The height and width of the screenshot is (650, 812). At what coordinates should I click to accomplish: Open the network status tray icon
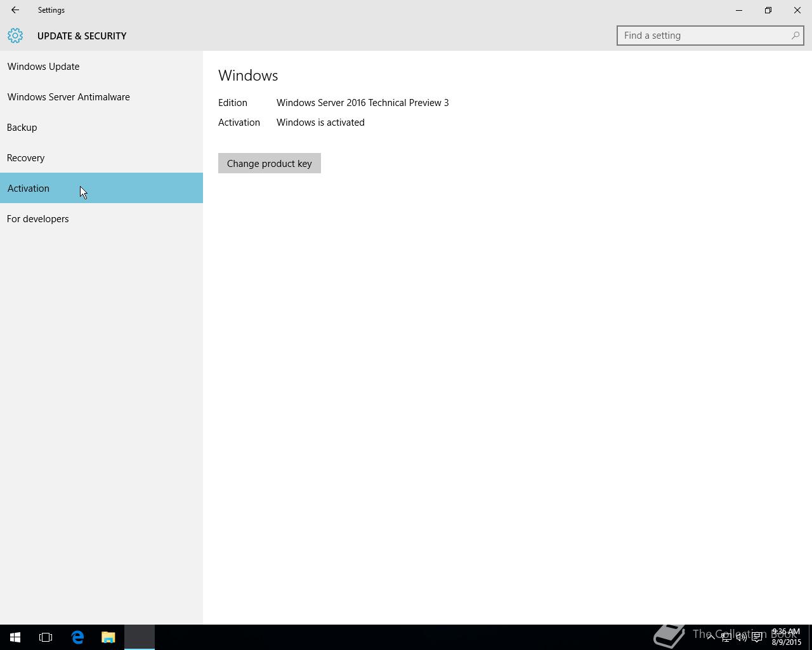[726, 637]
